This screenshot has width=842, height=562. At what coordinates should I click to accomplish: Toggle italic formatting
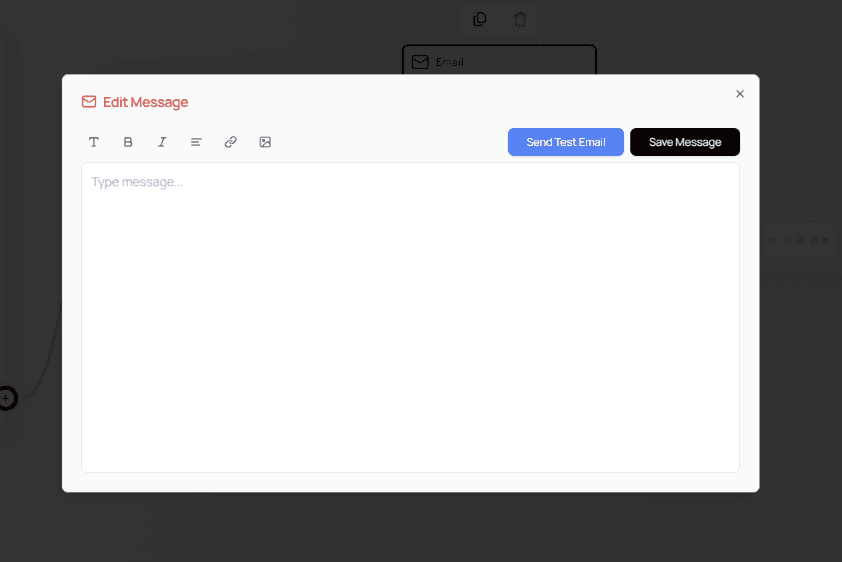click(162, 142)
